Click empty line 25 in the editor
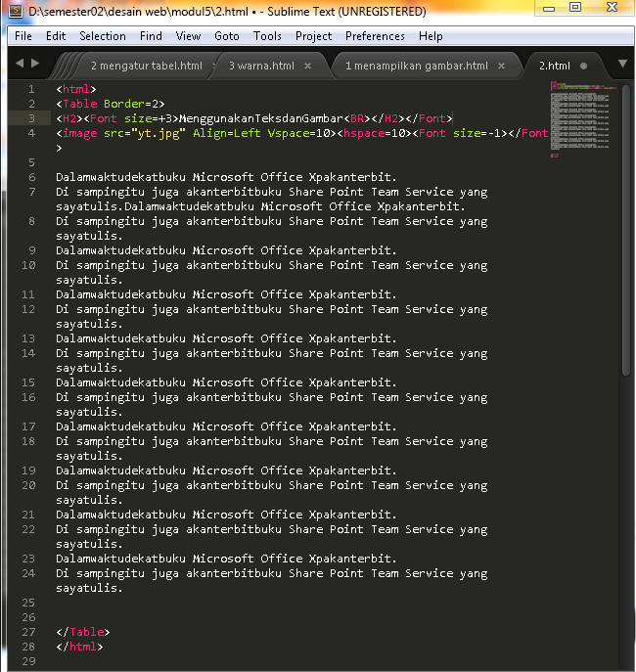The image size is (636, 672). point(300,603)
